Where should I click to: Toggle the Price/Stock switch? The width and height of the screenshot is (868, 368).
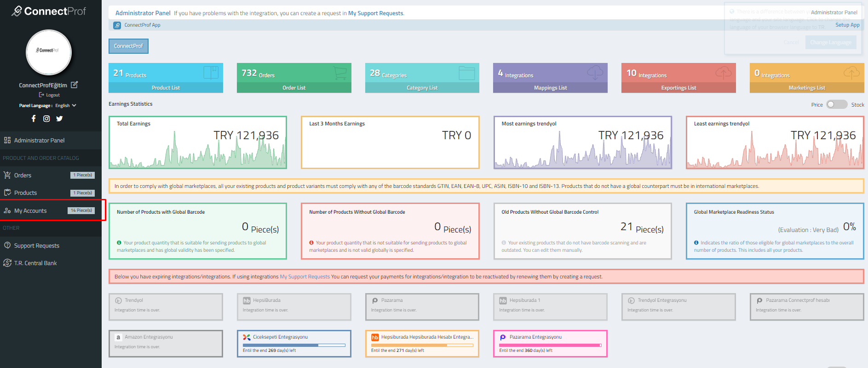(836, 105)
